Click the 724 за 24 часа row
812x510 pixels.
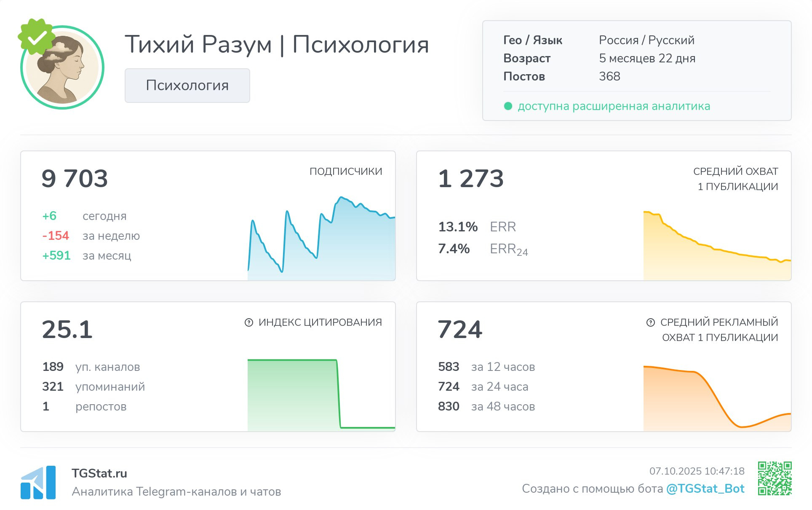point(483,387)
